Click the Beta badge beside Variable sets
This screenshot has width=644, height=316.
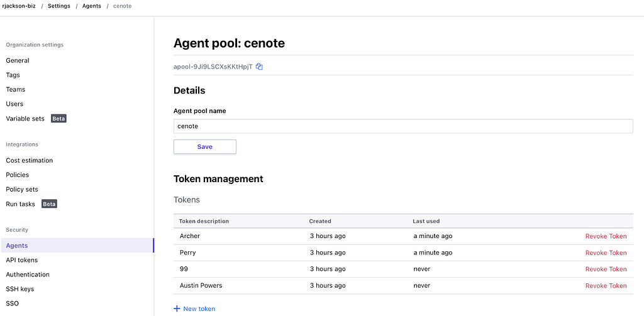(x=58, y=119)
